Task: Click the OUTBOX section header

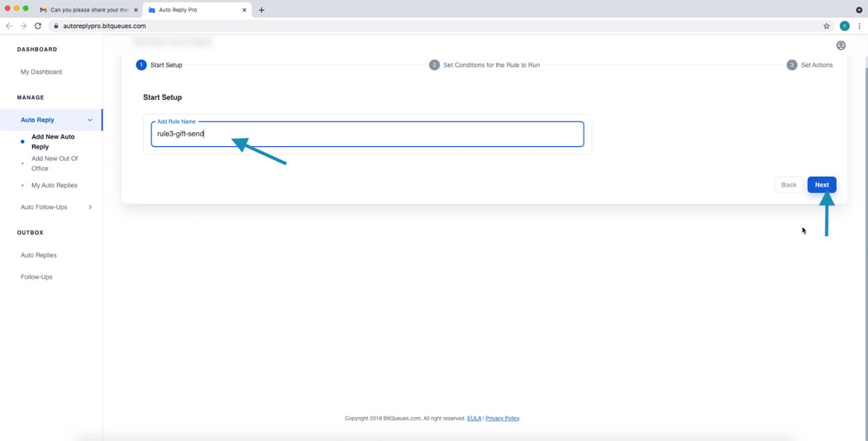Action: [30, 233]
